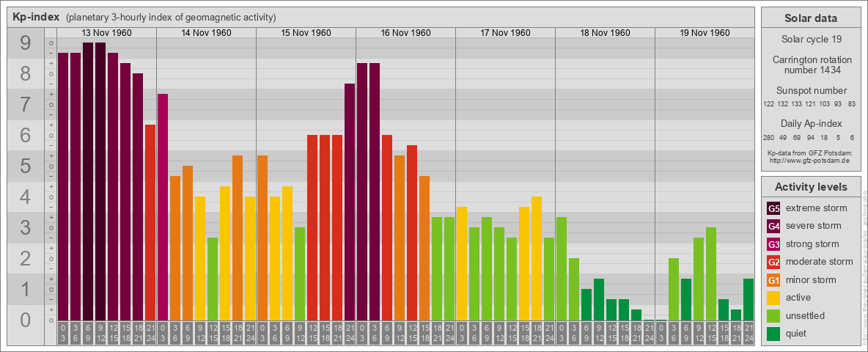Select the 18 Nov 1960 date header
Viewport: 868px width, 352px height.
pyautogui.click(x=605, y=33)
